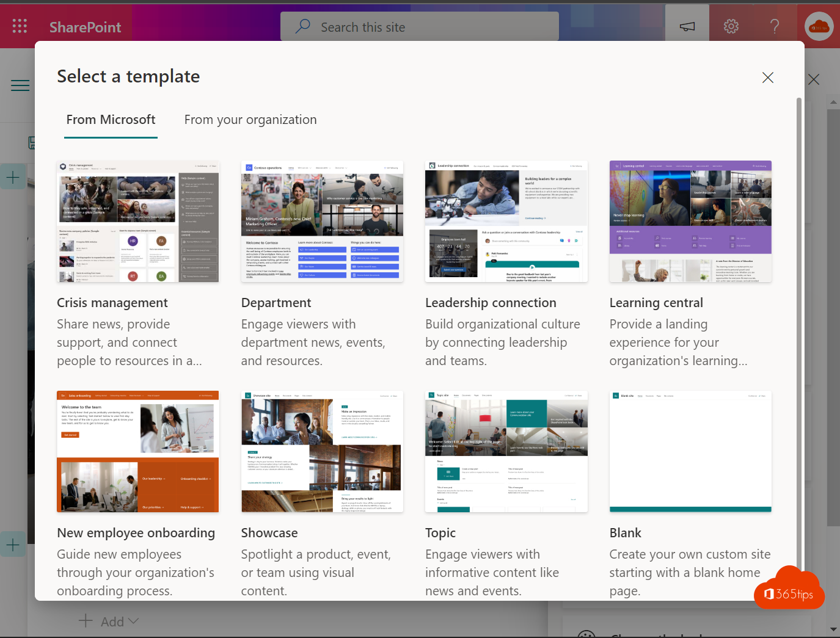
Task: Select the Crisis management template
Action: pyautogui.click(x=137, y=221)
